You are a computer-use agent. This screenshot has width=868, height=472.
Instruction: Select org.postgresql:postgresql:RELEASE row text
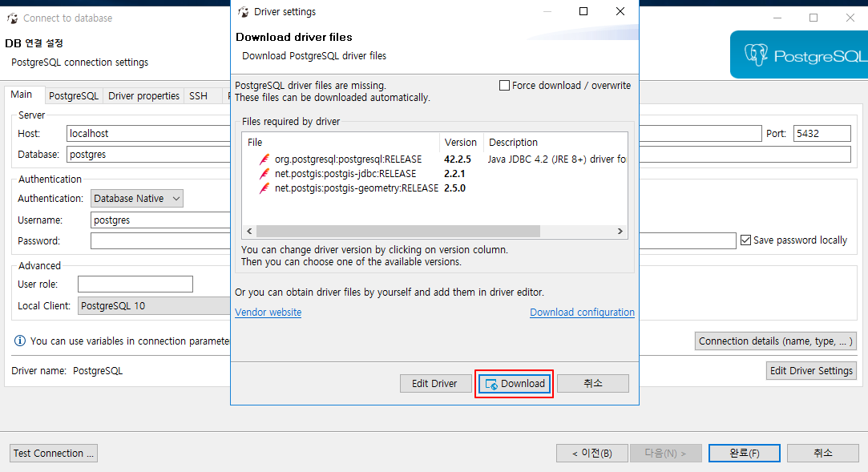(348, 159)
